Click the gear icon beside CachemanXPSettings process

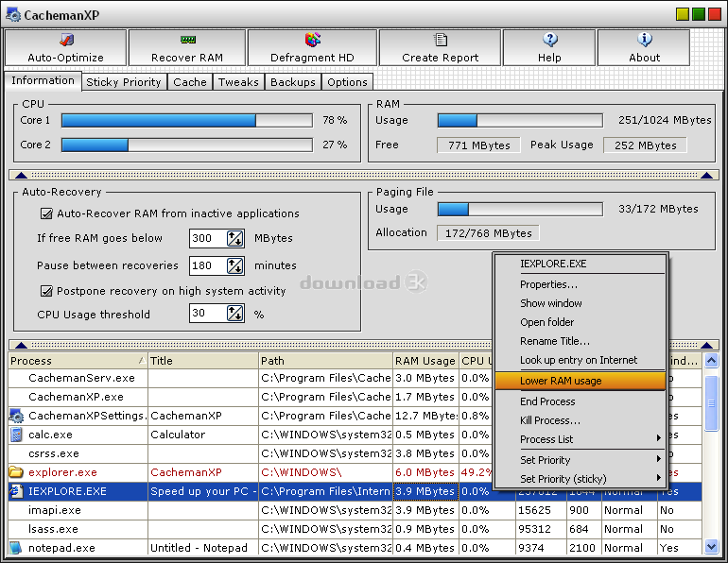pos(16,416)
